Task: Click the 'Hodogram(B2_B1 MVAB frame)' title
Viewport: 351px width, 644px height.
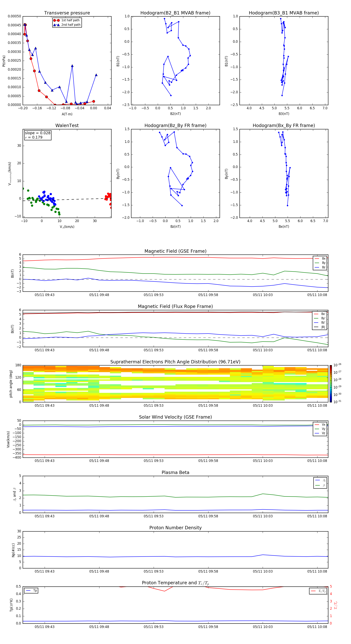Action: [175, 13]
